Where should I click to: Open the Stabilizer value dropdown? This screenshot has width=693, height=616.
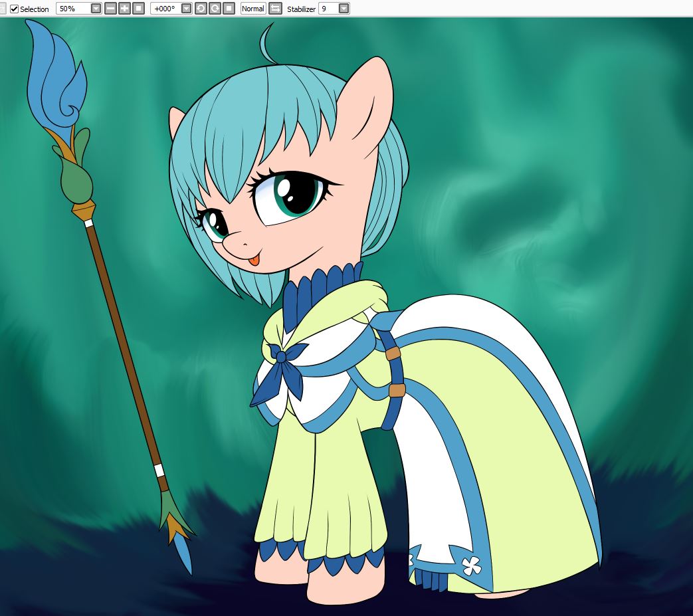pos(344,9)
